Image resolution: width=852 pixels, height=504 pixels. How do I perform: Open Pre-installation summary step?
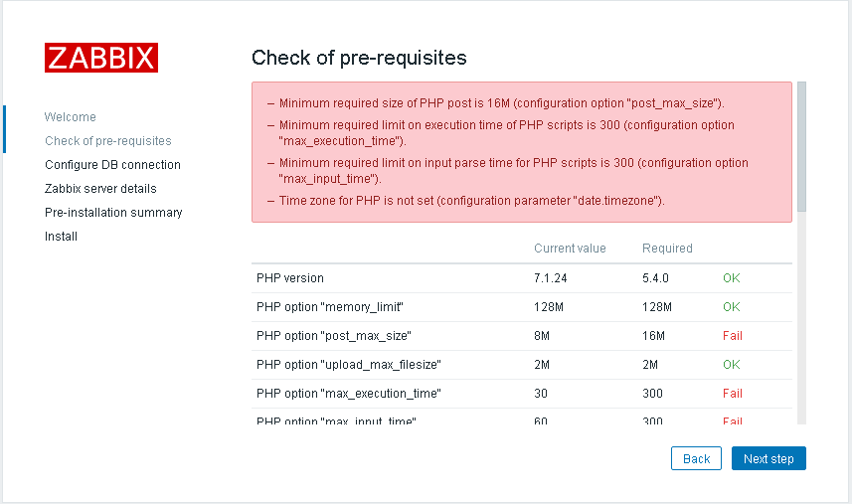113,213
